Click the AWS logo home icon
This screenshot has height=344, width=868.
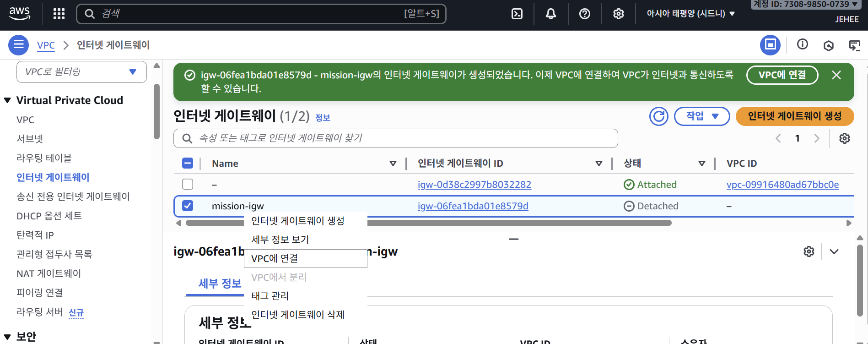click(20, 13)
